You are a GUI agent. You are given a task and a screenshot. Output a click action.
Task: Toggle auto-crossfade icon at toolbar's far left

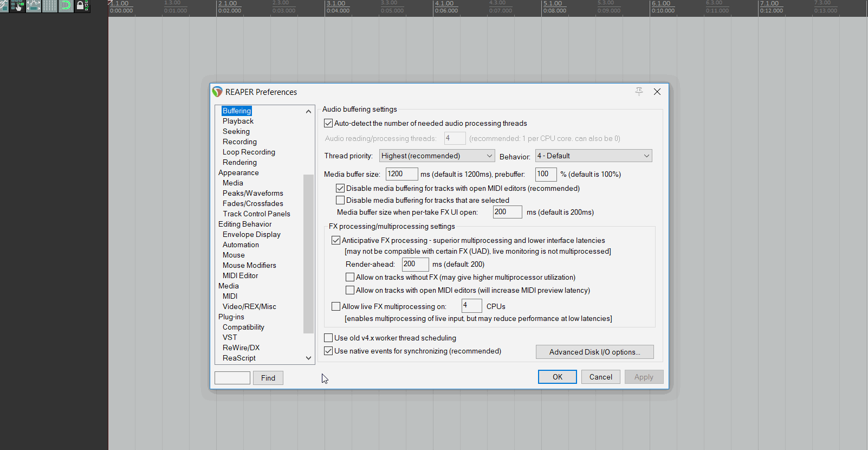click(x=4, y=6)
